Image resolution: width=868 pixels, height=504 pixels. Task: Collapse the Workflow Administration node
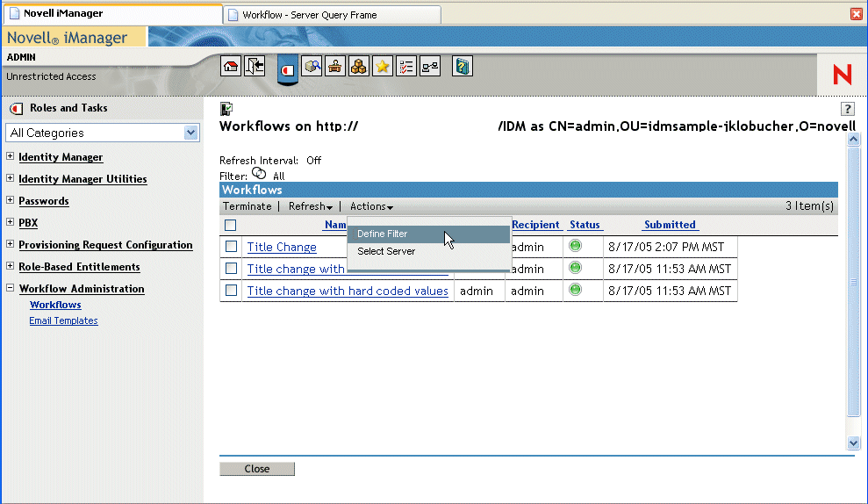pos(11,289)
